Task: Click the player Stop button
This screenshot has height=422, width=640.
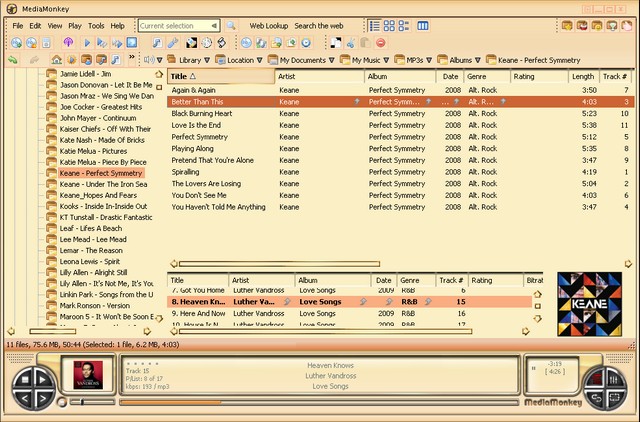Action: click(24, 380)
